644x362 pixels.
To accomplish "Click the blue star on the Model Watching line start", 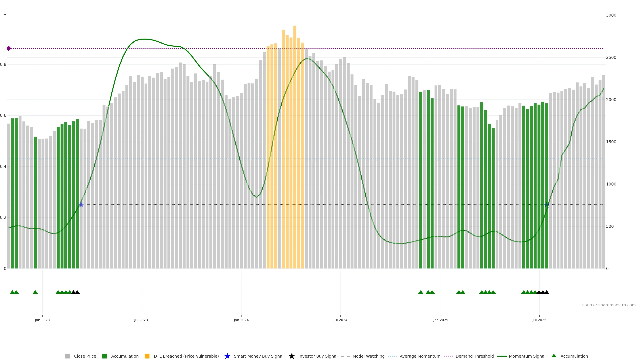I will [81, 205].
